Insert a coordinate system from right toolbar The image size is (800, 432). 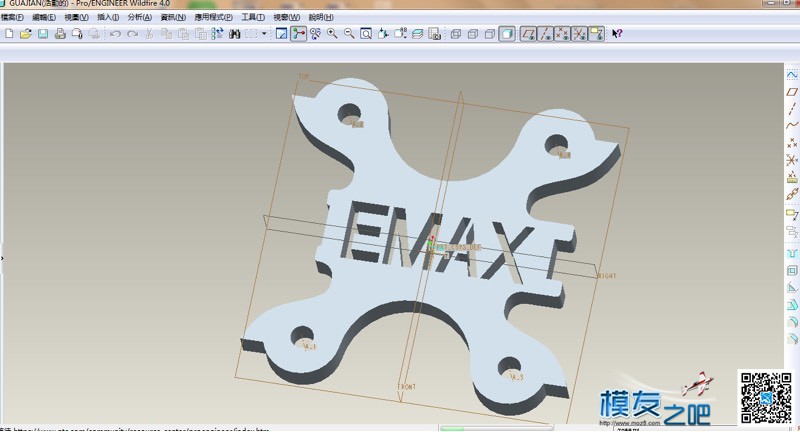click(x=792, y=160)
